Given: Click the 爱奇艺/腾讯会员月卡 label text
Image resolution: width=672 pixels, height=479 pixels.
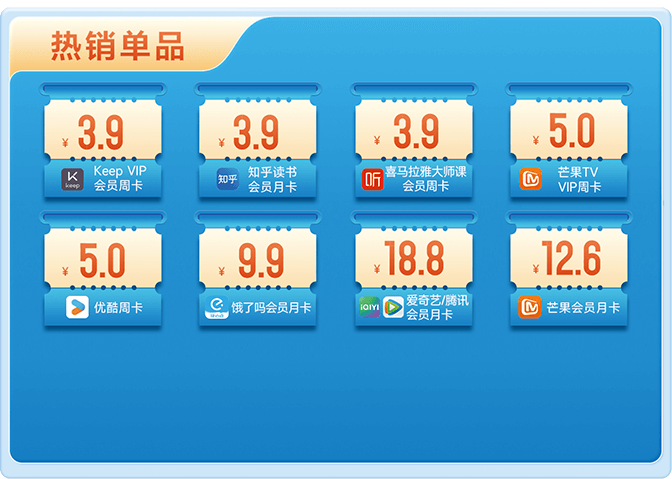Looking at the screenshot, I should coord(438,307).
